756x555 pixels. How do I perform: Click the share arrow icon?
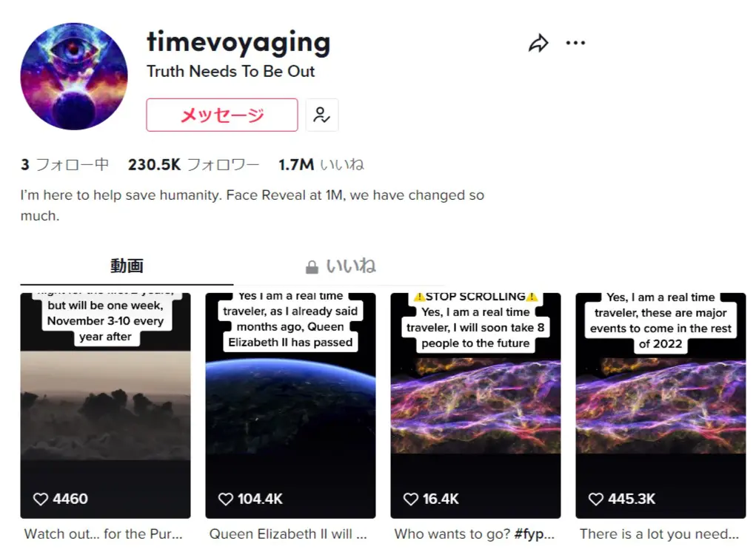[x=538, y=43]
